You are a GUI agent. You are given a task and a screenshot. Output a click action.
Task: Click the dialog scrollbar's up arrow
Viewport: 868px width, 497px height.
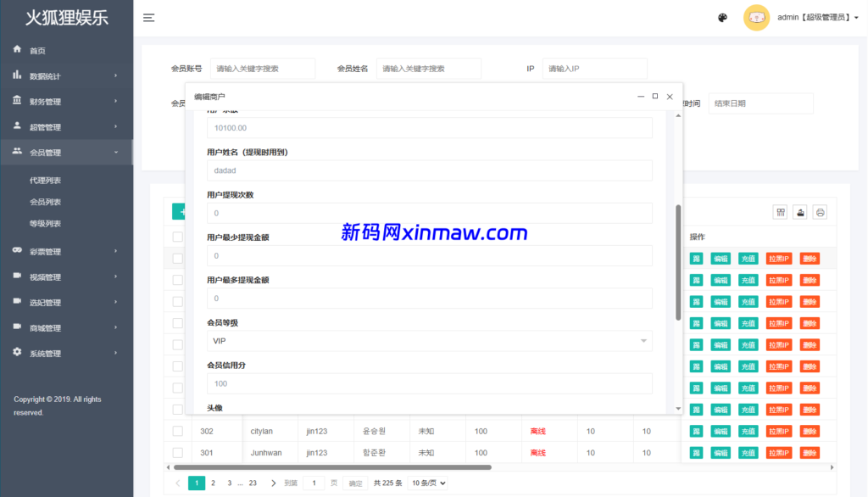(x=678, y=116)
